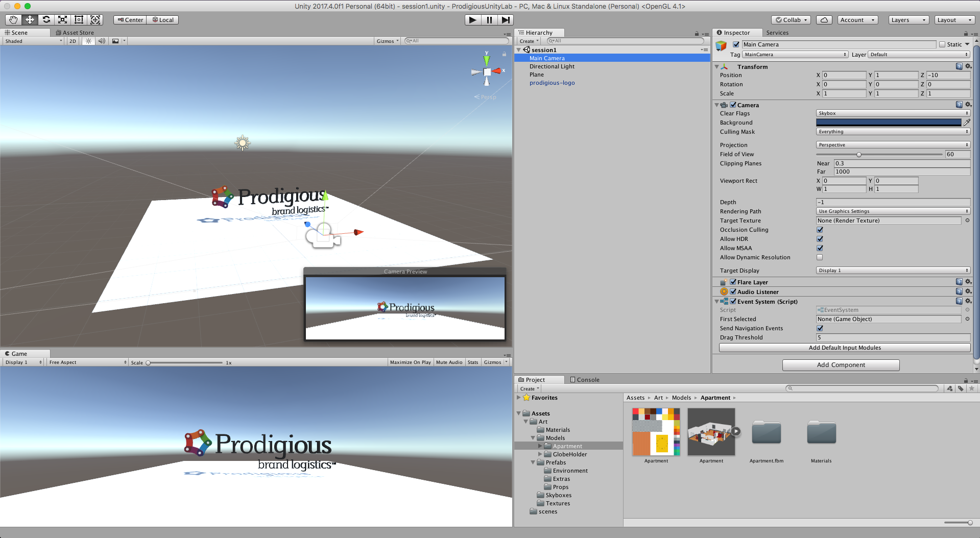
Task: Select the Rect transform tool
Action: point(79,20)
